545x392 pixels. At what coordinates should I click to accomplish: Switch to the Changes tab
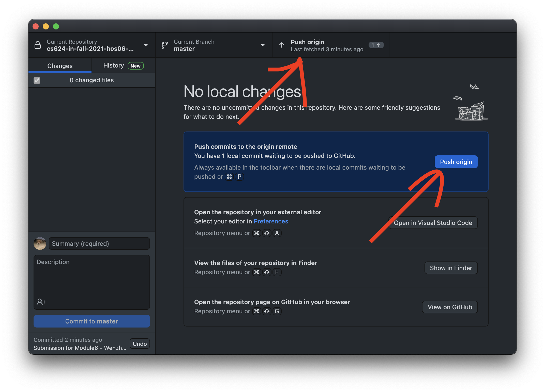click(x=60, y=66)
